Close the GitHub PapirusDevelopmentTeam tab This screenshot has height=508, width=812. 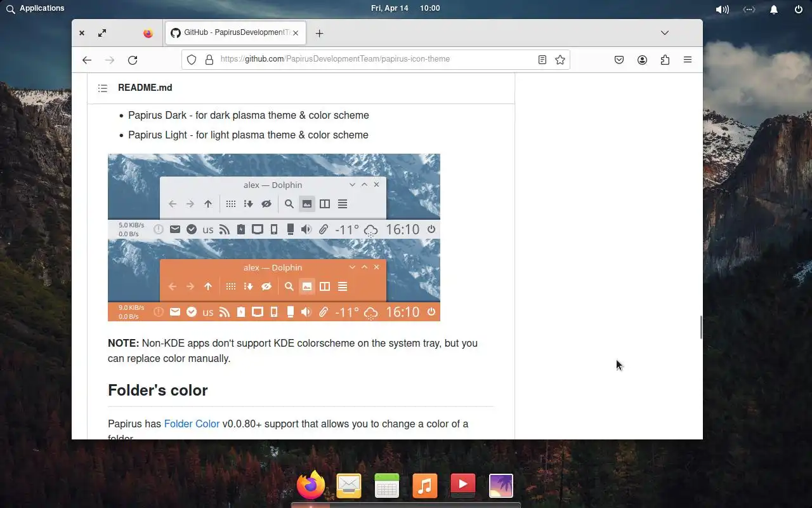[296, 33]
